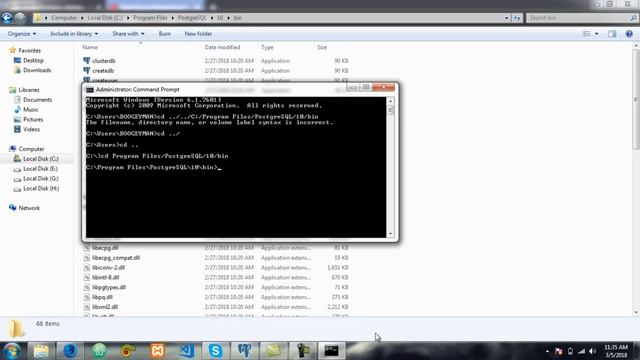Open the blue browser taskbar icon
This screenshot has width=640, height=360.
pos(70,351)
